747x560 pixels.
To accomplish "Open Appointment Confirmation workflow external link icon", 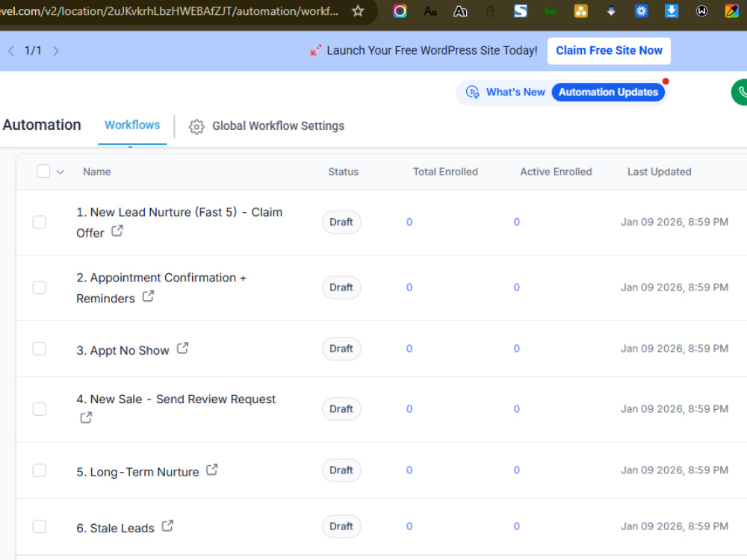I will [x=148, y=296].
